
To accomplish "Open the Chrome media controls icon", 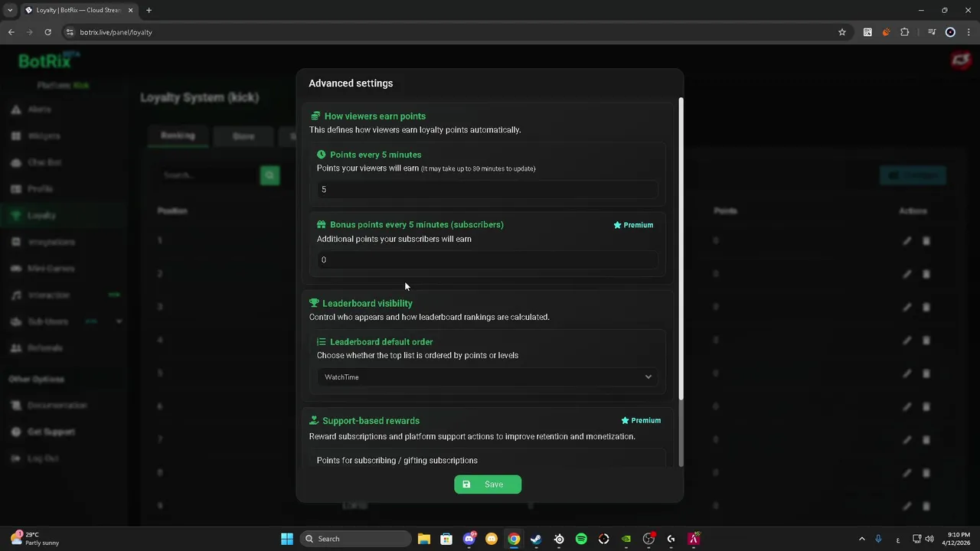I will tap(932, 32).
